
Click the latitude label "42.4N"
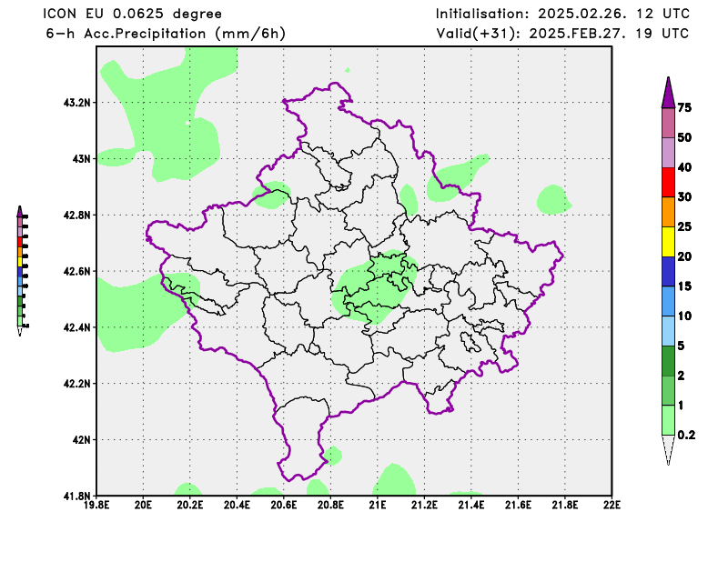(77, 327)
